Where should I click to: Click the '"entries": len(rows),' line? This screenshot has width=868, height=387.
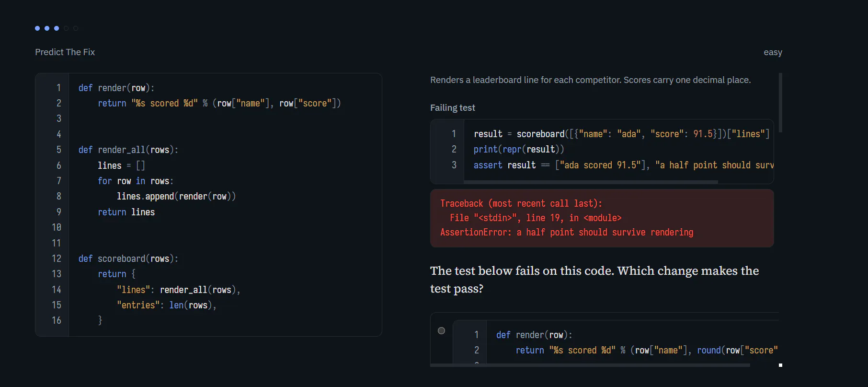pyautogui.click(x=167, y=305)
